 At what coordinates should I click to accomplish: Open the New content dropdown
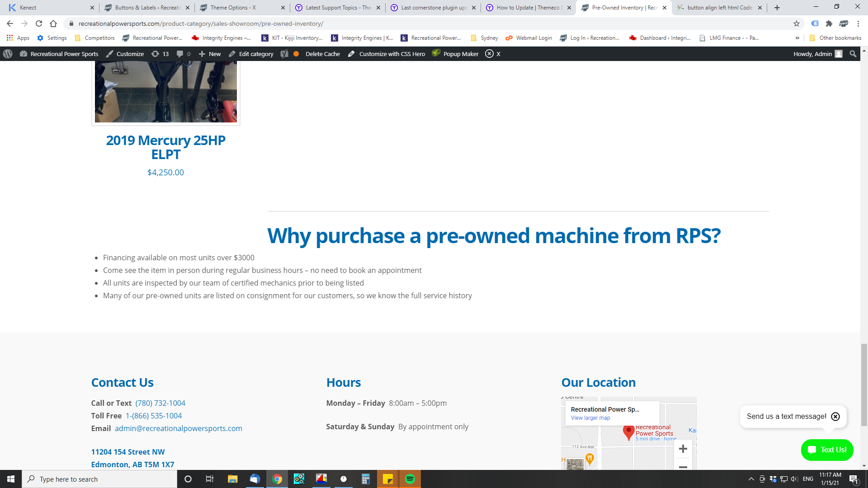point(210,54)
